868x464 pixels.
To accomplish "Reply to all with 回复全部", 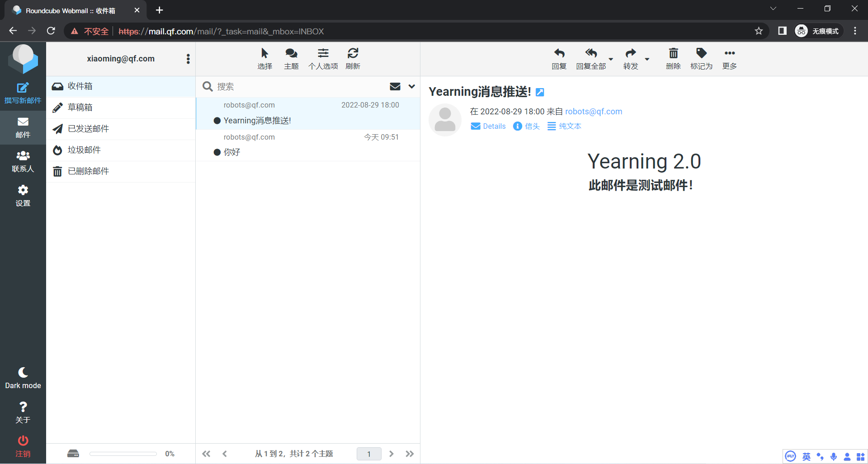I will [591, 59].
